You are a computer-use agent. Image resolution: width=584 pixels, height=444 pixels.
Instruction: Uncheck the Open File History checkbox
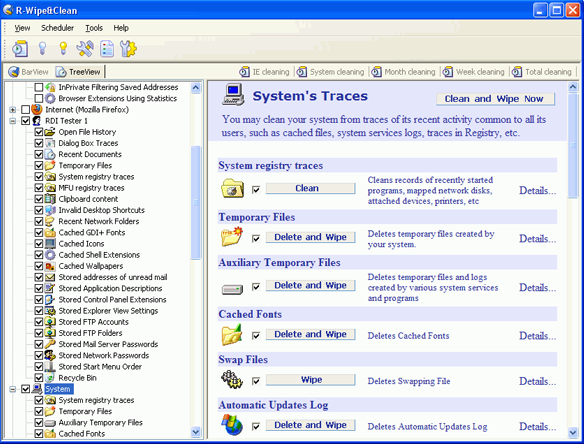coord(39,132)
